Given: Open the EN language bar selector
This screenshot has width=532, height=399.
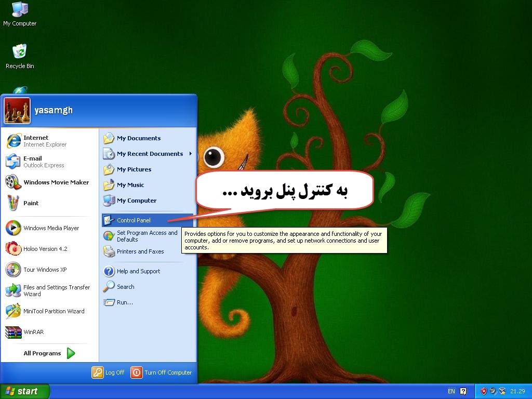Looking at the screenshot, I should pyautogui.click(x=451, y=391).
